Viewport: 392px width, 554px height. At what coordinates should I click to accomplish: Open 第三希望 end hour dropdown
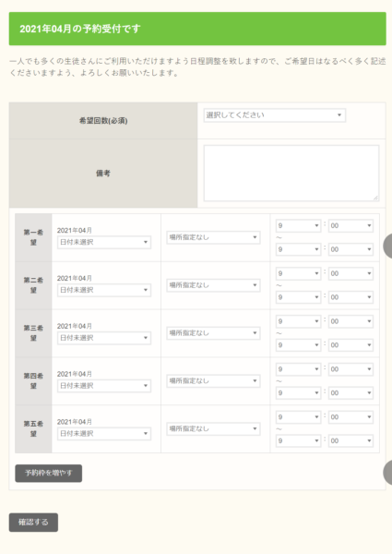(x=298, y=345)
